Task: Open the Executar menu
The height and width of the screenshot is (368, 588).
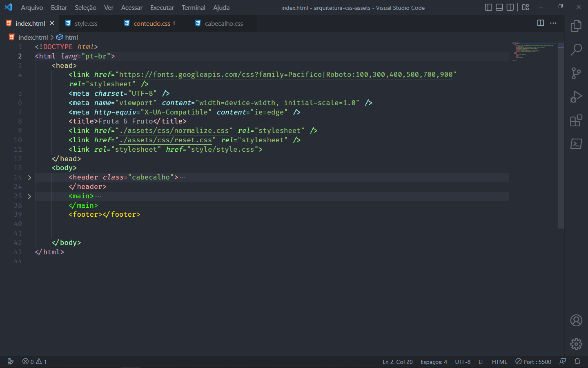Action: point(162,7)
